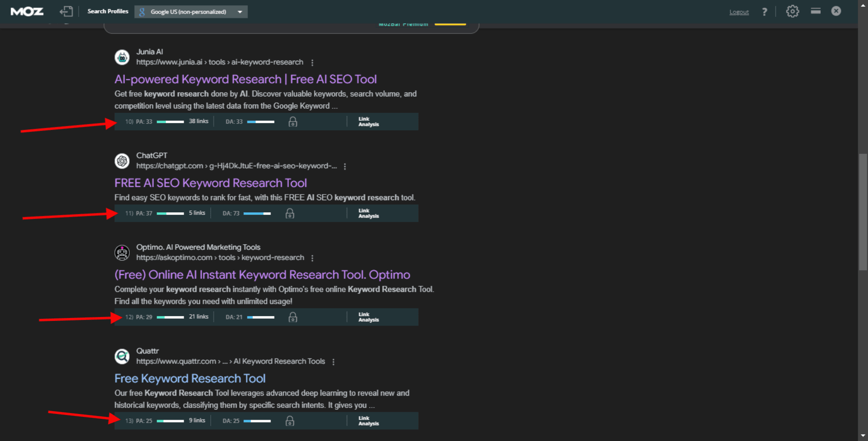Click scrollbar down arrow
This screenshot has width=868, height=441.
[863, 436]
